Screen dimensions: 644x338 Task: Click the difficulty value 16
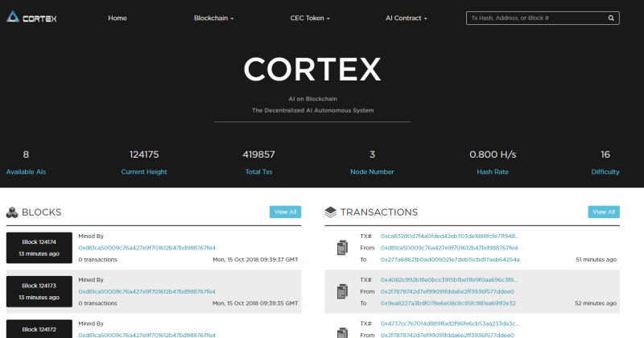pos(605,155)
